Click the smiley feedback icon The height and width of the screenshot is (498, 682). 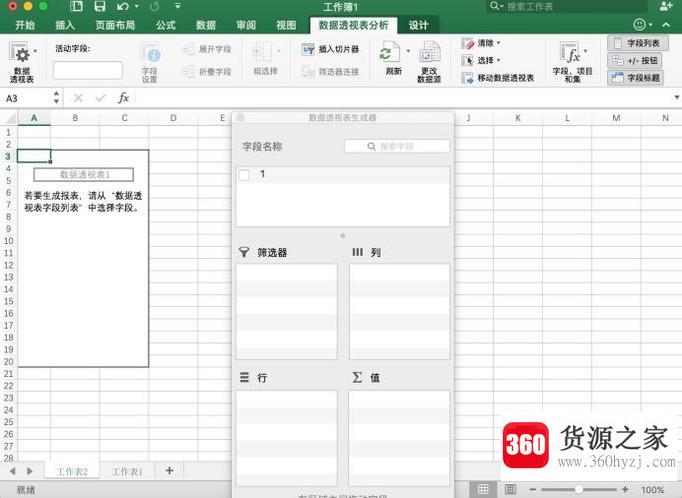coord(639,24)
